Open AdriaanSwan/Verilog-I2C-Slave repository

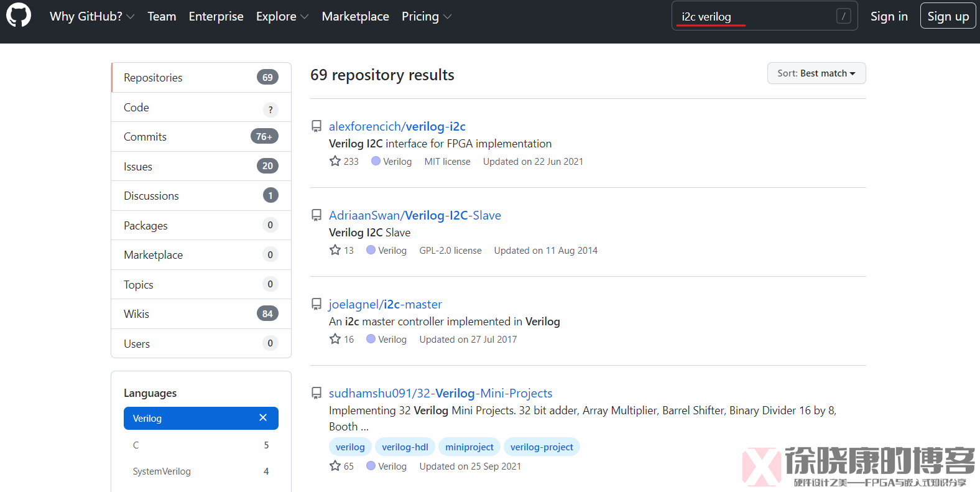coord(415,215)
